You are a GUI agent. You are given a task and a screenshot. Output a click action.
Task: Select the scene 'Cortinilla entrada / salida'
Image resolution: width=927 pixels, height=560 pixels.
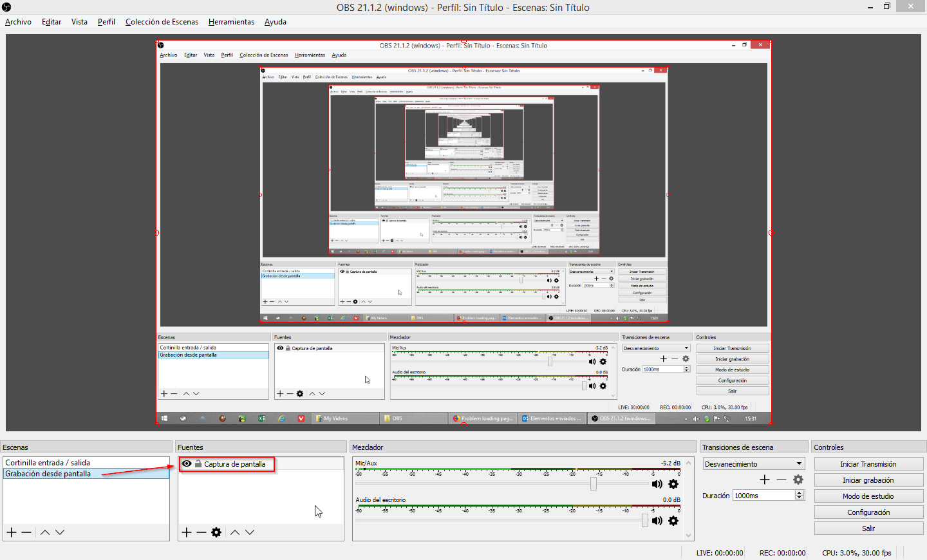pyautogui.click(x=86, y=463)
